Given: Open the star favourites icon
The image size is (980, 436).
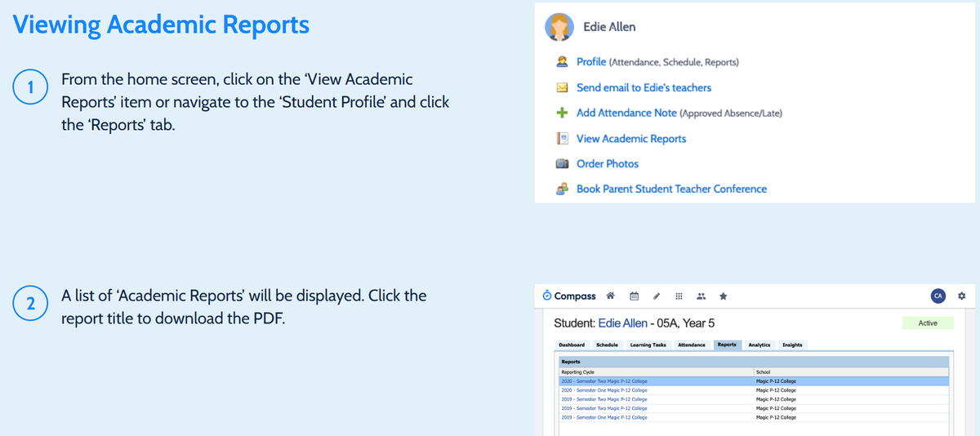Looking at the screenshot, I should pos(724,296).
